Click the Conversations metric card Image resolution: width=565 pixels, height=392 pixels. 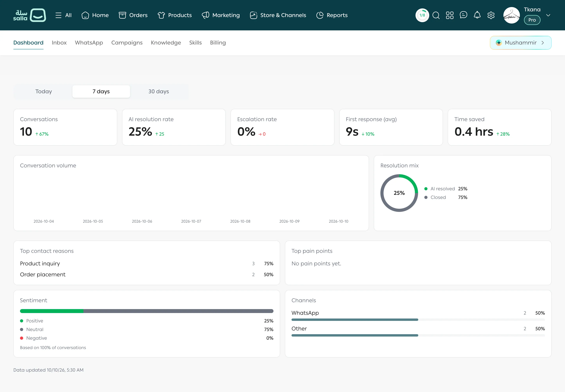(65, 127)
